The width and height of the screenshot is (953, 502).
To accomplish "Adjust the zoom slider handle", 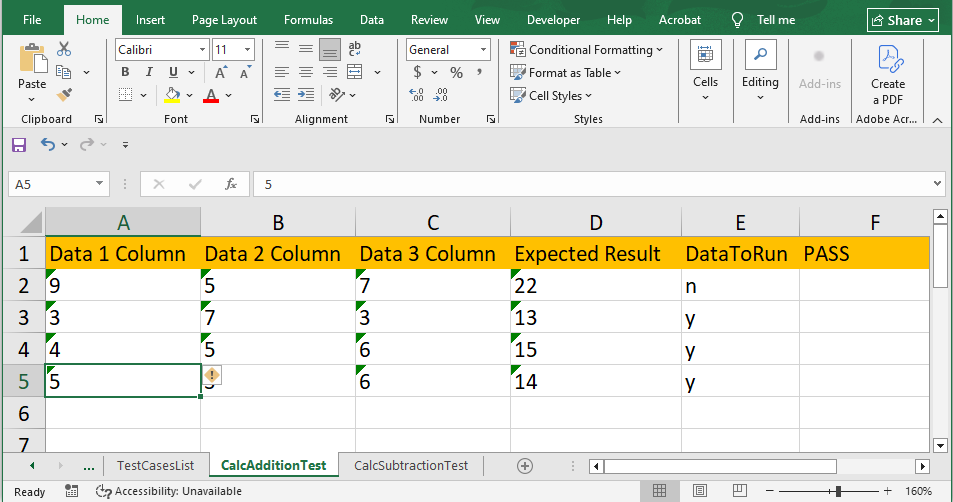I will 838,491.
